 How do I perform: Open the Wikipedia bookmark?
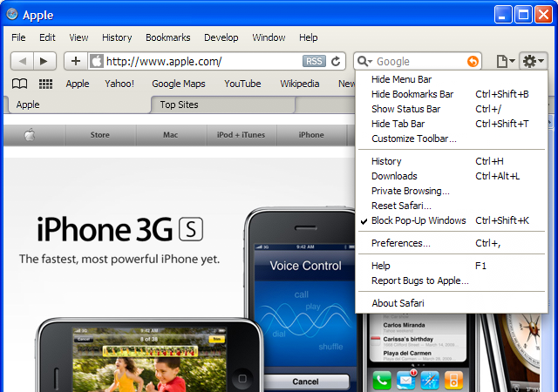(x=300, y=84)
